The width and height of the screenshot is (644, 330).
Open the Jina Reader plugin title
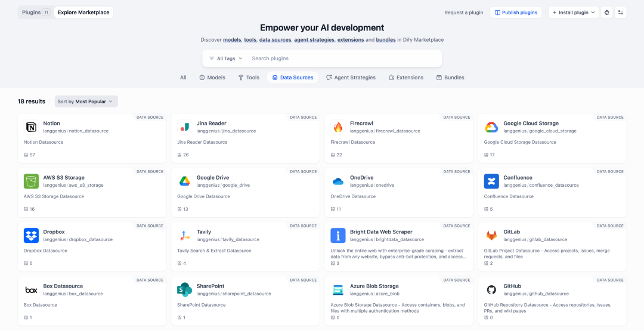coord(212,124)
